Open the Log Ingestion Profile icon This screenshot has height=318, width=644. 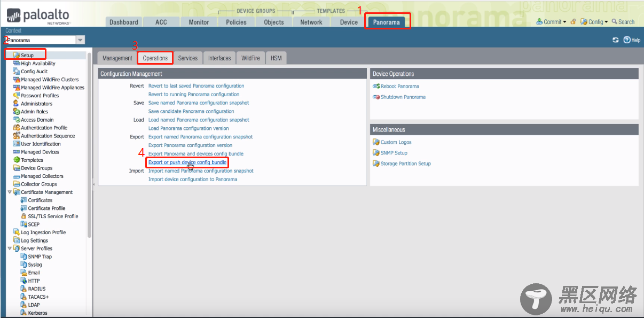pos(17,232)
